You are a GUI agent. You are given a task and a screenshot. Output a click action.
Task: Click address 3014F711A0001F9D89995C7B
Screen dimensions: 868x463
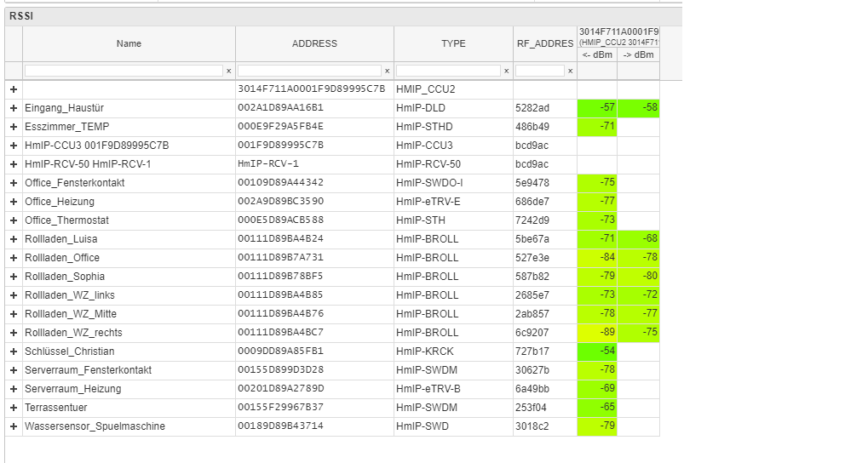(311, 89)
